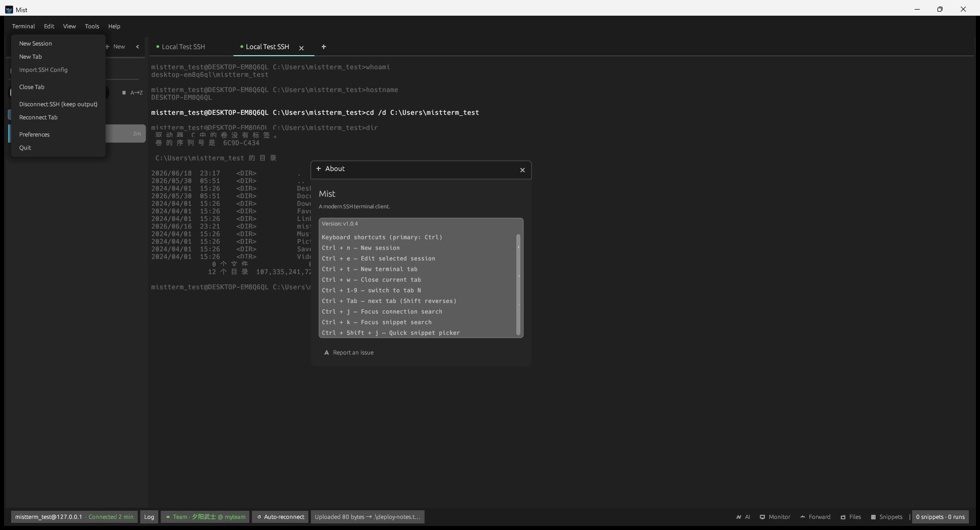The width and height of the screenshot is (980, 530).
Task: Collapse the sidebar with chevron
Action: pos(137,47)
